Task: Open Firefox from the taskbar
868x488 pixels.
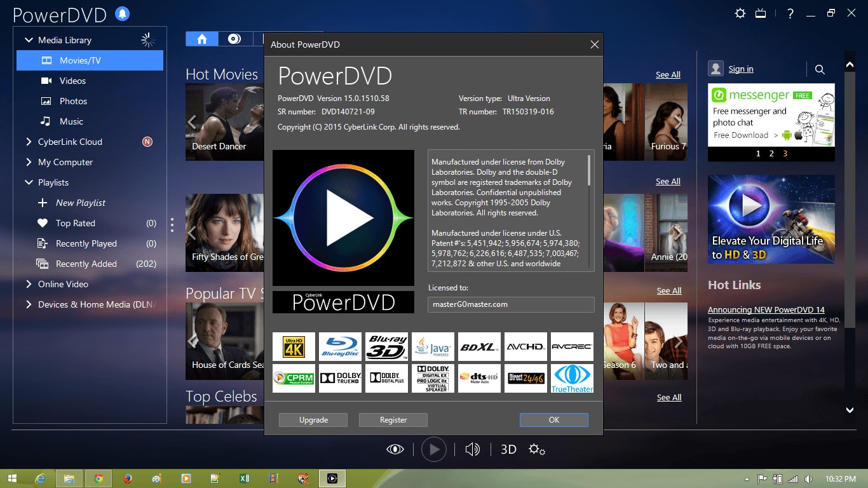Action: 128,478
